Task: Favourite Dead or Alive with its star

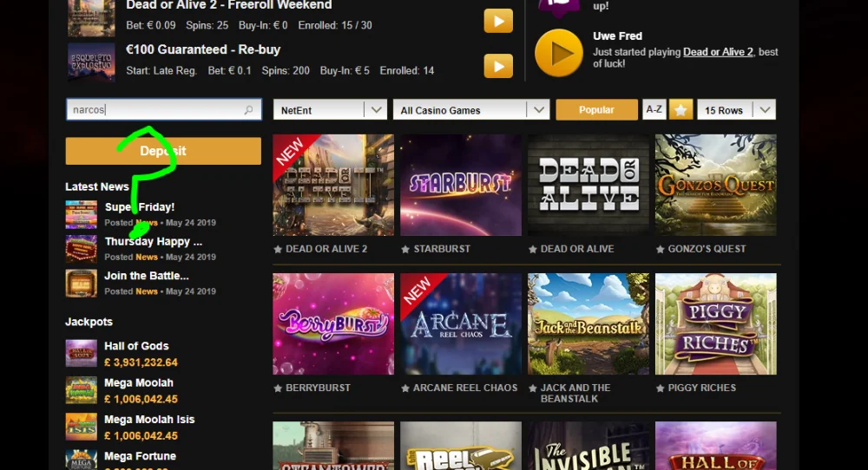Action: (533, 250)
